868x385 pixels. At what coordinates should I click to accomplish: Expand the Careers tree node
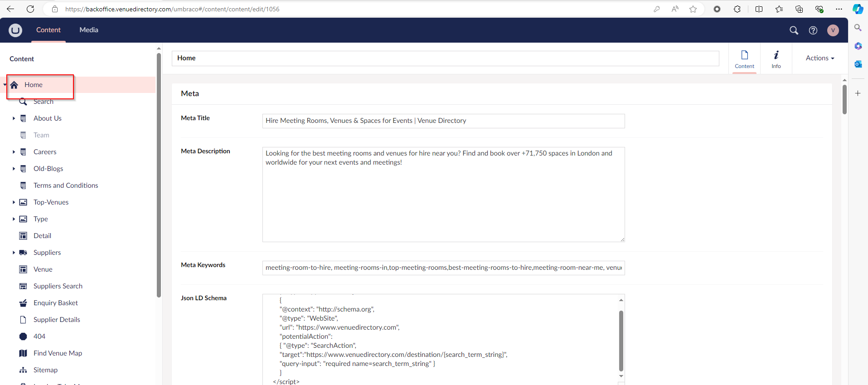14,152
